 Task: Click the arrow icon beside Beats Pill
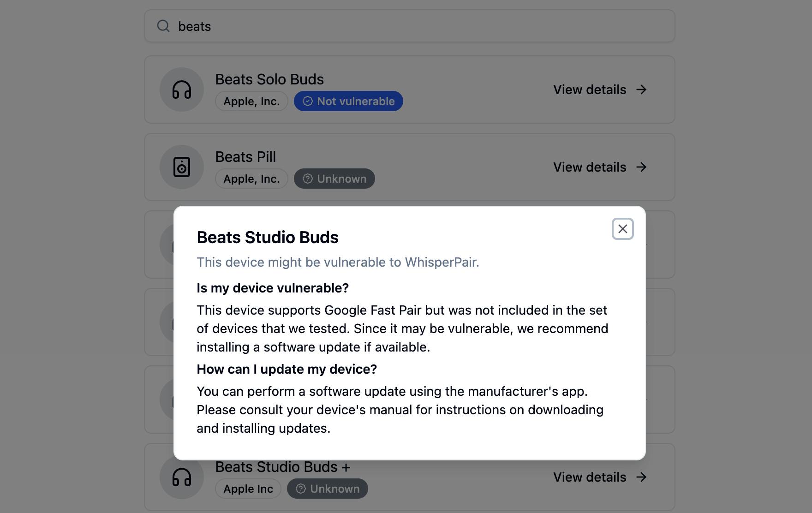(641, 167)
